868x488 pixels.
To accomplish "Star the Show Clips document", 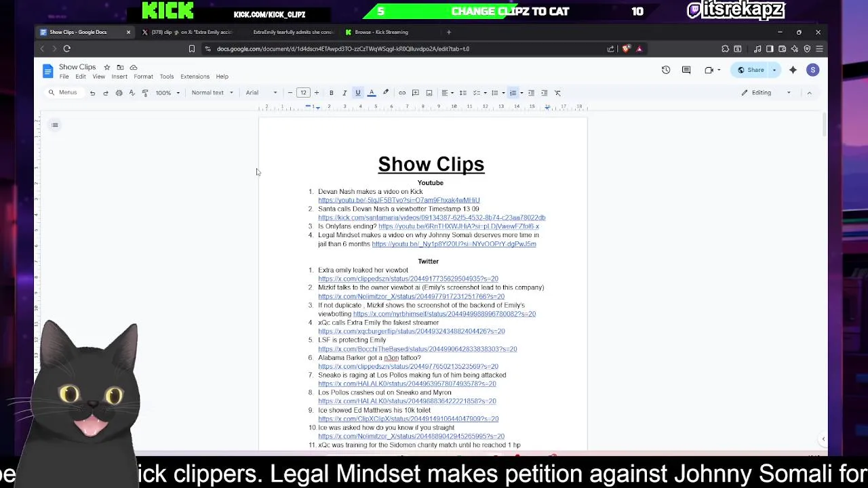I will [106, 67].
